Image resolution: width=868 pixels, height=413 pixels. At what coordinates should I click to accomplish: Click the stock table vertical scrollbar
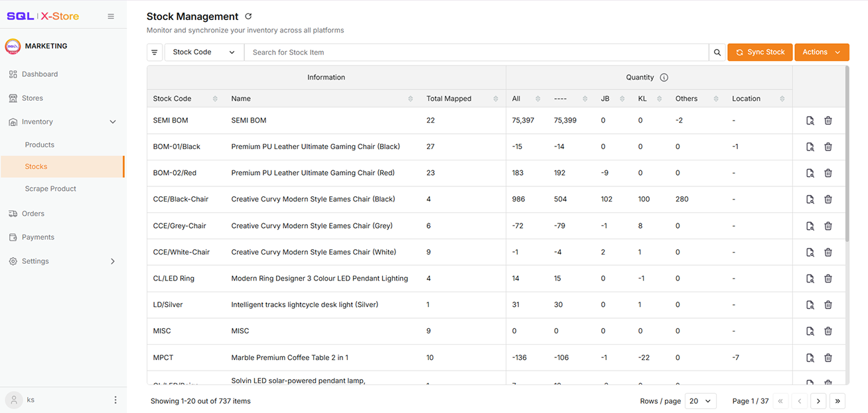pos(847,154)
